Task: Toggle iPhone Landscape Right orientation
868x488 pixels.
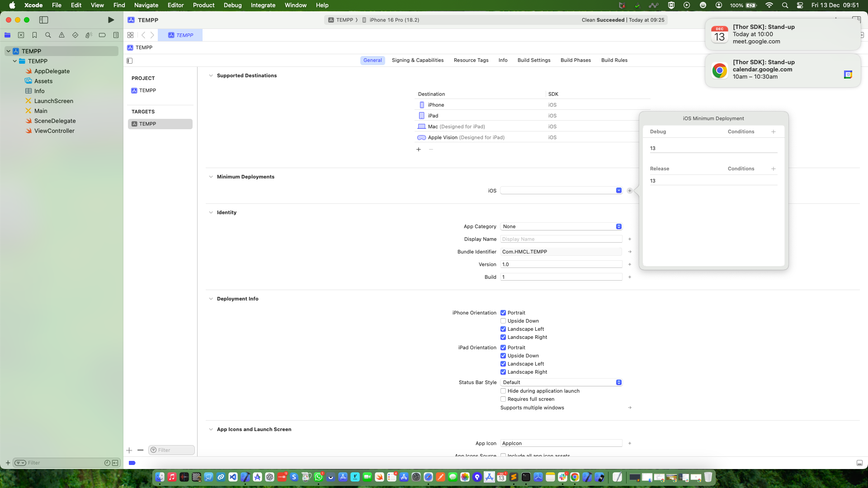Action: pos(503,337)
